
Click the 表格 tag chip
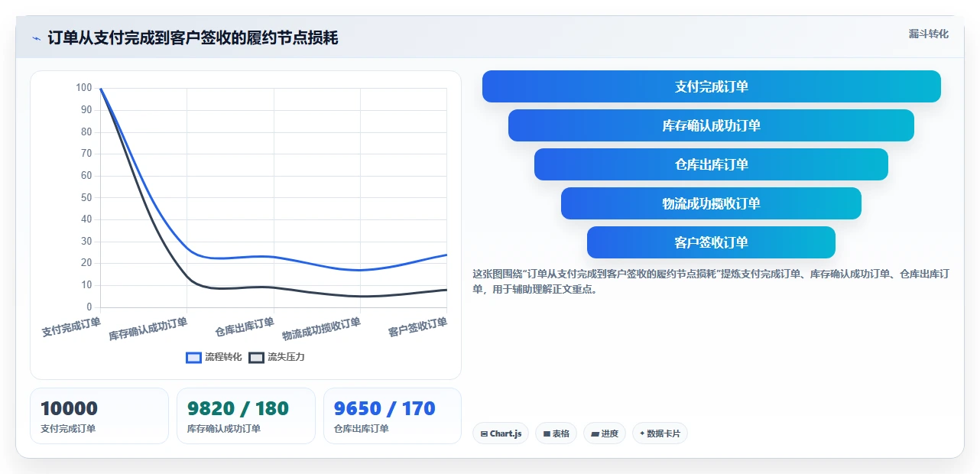point(556,433)
